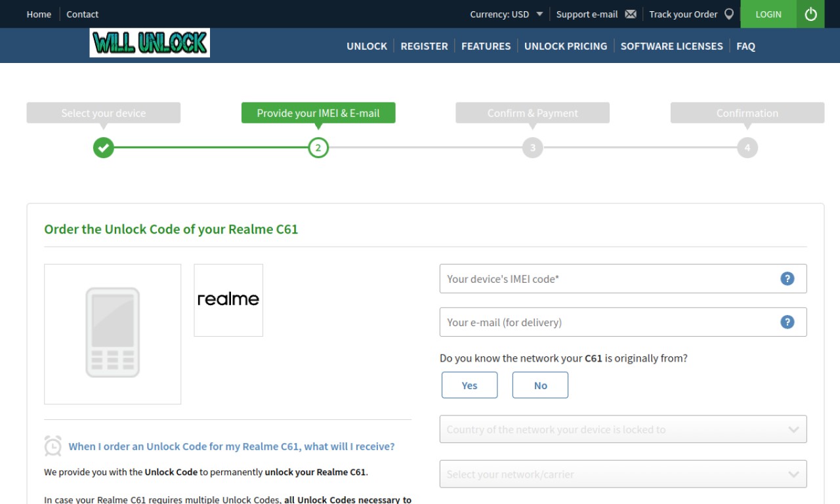The width and height of the screenshot is (840, 504).
Task: Click the Track your Order link
Action: click(683, 14)
